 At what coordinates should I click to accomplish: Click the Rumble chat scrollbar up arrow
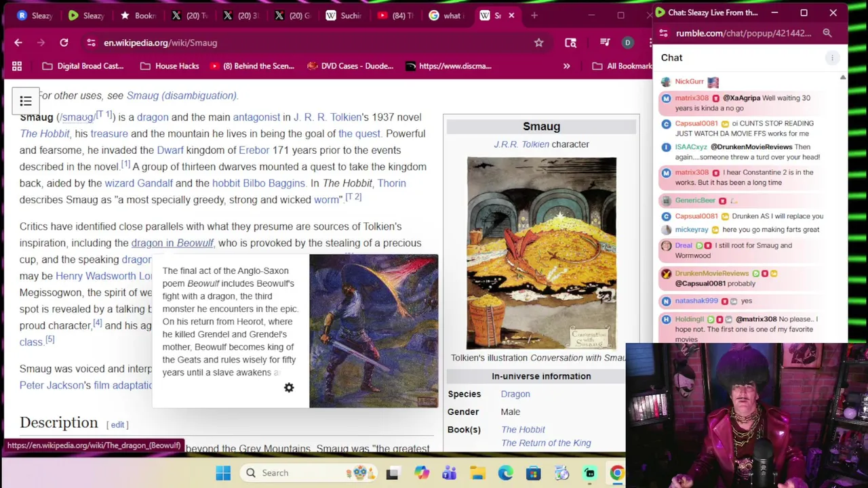pyautogui.click(x=843, y=77)
